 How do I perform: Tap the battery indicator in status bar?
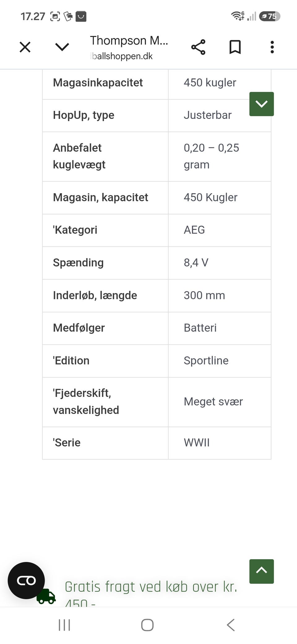pyautogui.click(x=270, y=16)
